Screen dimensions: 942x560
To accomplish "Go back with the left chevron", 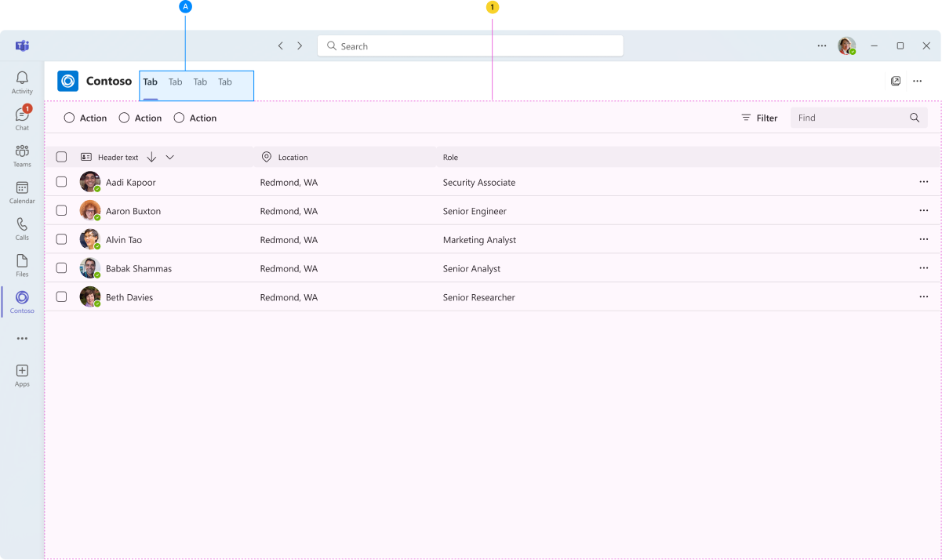I will click(x=280, y=46).
